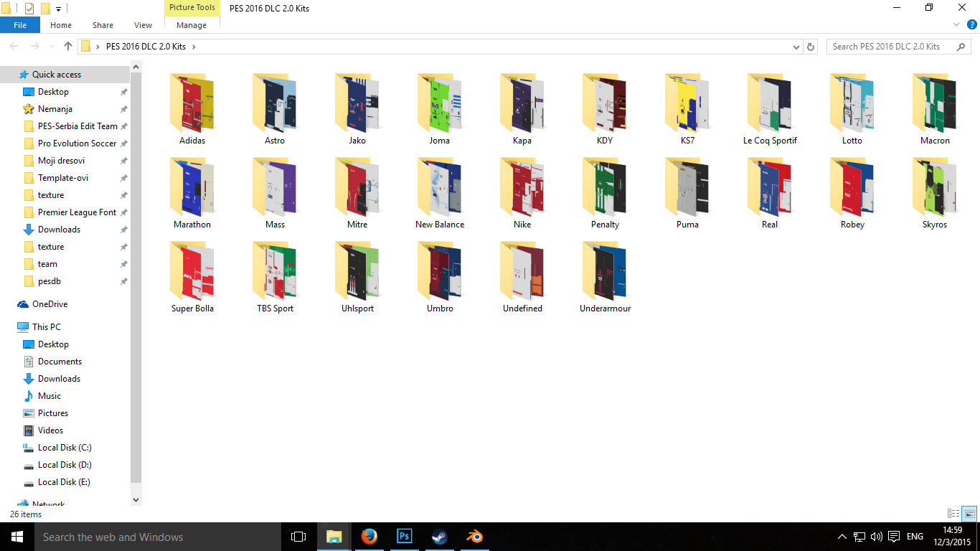The height and width of the screenshot is (551, 980).
Task: Open the pesdb pinned folder
Action: click(x=50, y=281)
